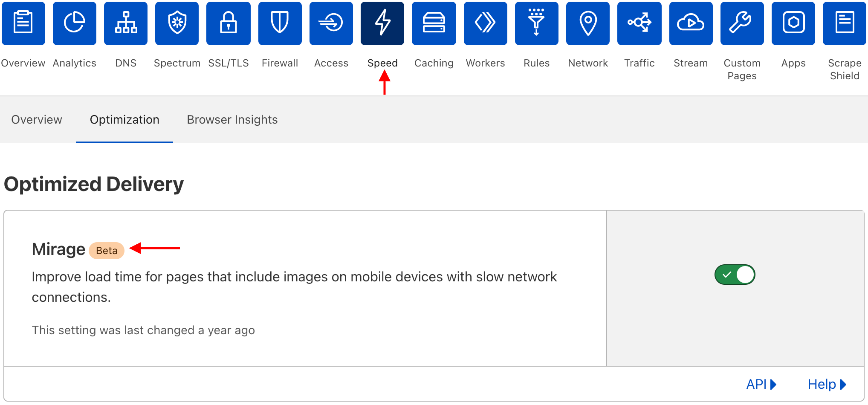Click the Network location pin icon
868x405 pixels.
(588, 23)
